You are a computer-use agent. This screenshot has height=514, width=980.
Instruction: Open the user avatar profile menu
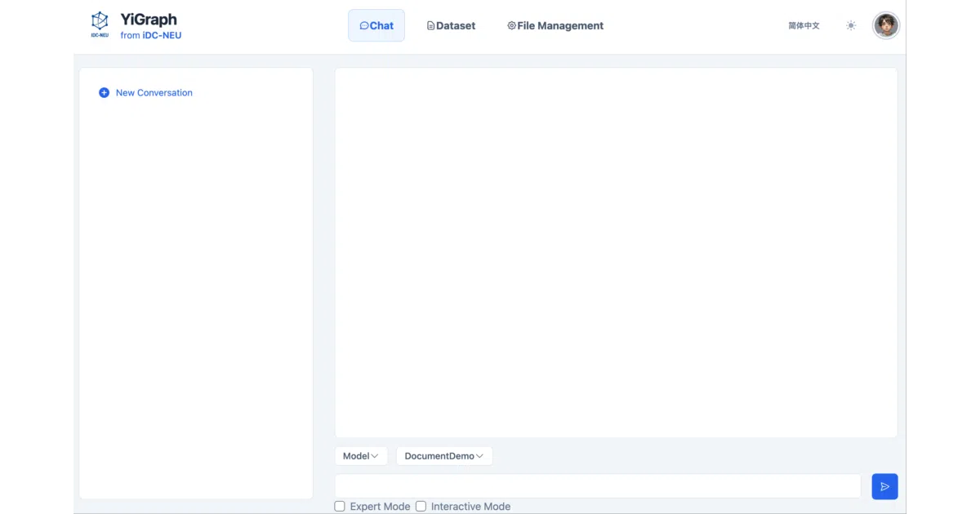[x=886, y=25]
